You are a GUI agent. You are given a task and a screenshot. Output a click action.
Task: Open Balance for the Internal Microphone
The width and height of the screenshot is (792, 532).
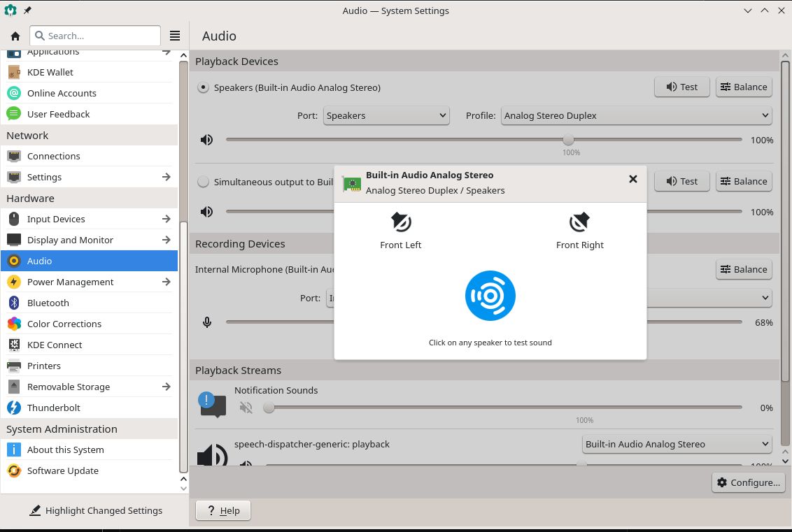(744, 270)
